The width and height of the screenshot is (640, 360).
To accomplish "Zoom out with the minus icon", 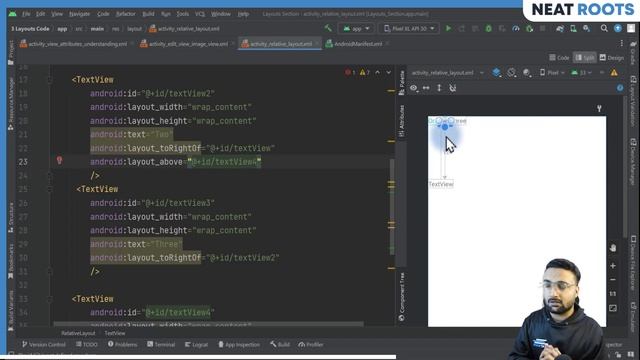I will [613, 280].
